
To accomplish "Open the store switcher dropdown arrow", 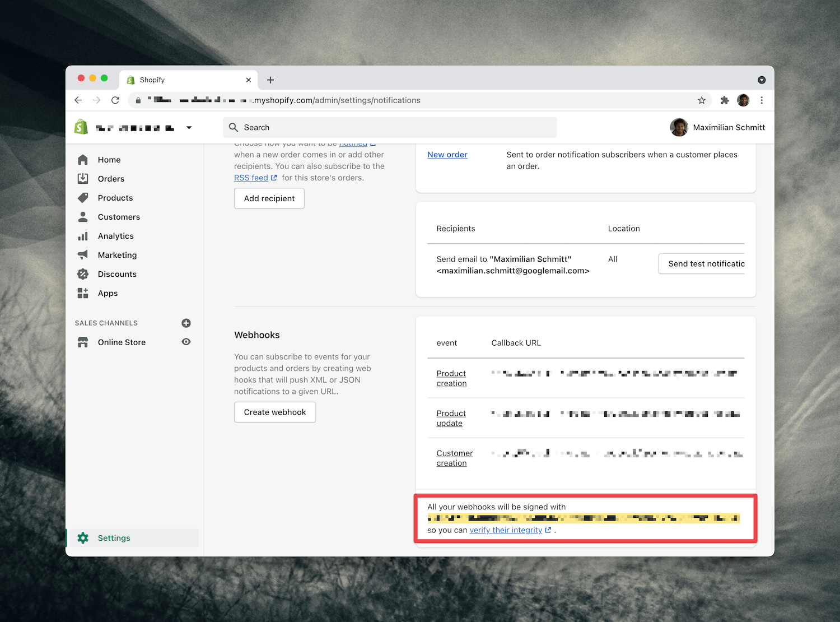I will 189,128.
